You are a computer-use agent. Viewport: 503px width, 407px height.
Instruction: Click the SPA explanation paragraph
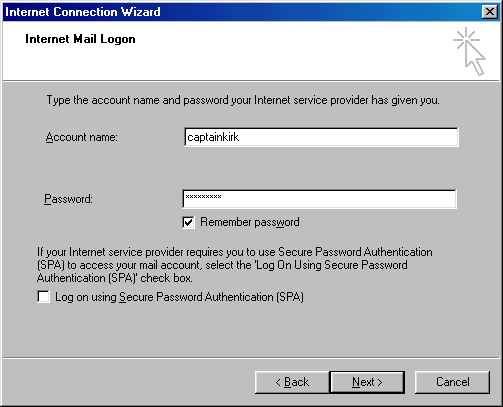[234, 265]
